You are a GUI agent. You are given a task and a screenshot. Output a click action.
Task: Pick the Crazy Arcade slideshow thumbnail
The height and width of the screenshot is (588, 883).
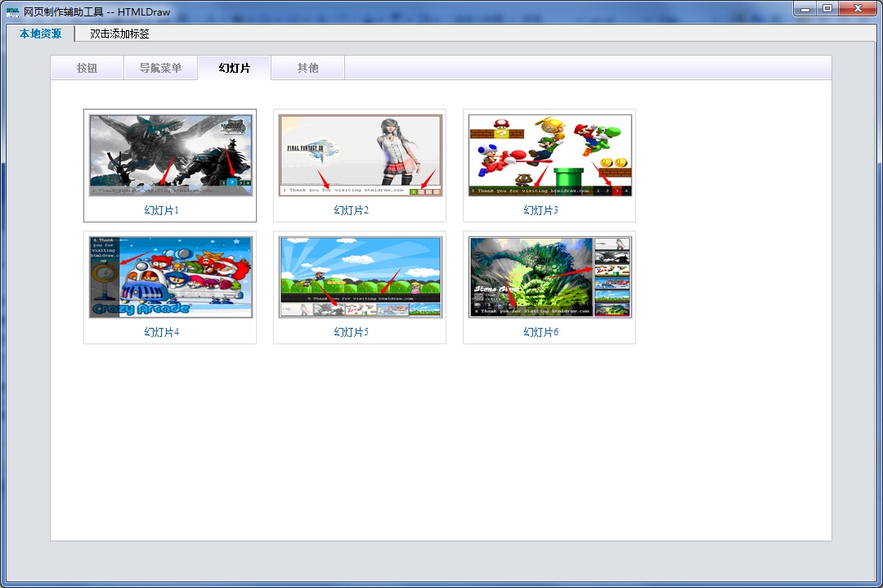point(170,277)
